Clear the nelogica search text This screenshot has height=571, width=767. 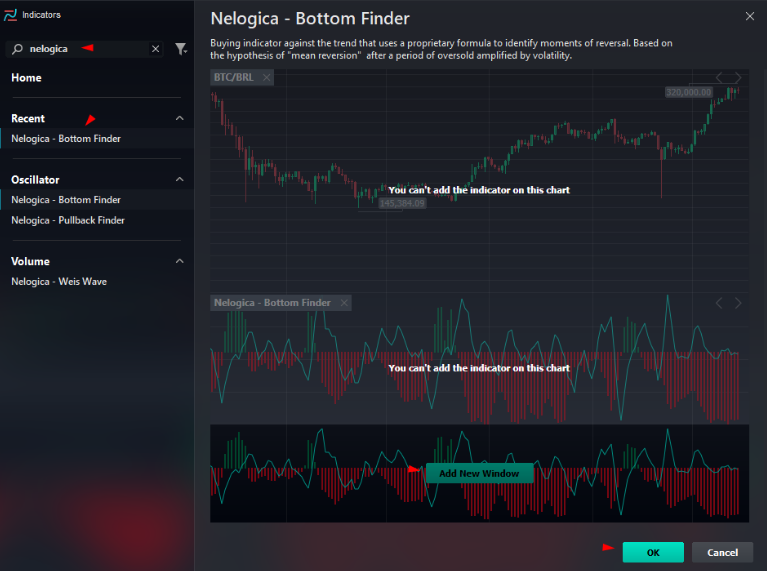(156, 49)
